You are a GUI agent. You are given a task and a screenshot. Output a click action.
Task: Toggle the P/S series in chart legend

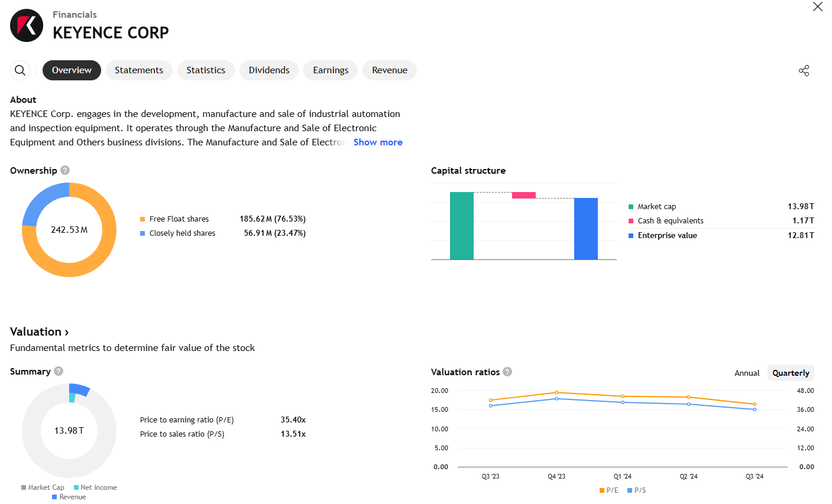coord(637,490)
